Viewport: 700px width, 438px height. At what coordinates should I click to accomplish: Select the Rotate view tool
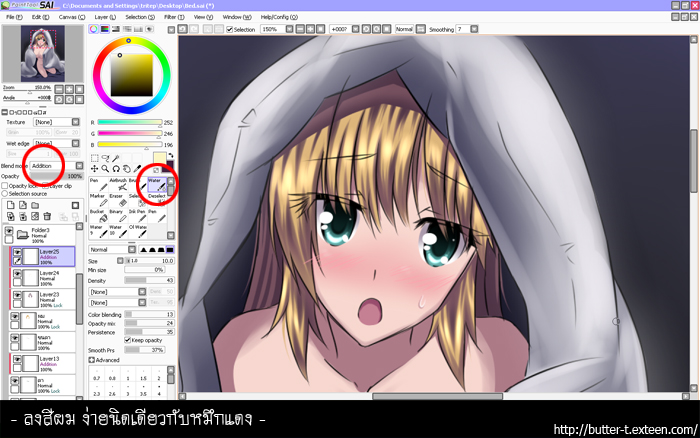(116, 169)
